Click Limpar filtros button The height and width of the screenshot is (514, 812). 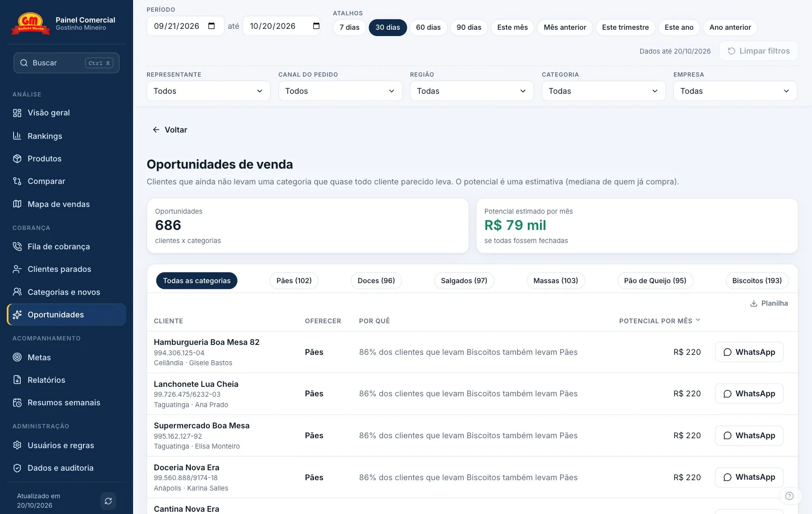(x=759, y=51)
